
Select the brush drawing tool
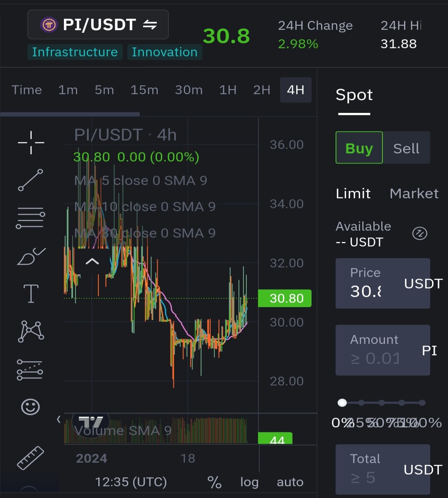pos(31,256)
